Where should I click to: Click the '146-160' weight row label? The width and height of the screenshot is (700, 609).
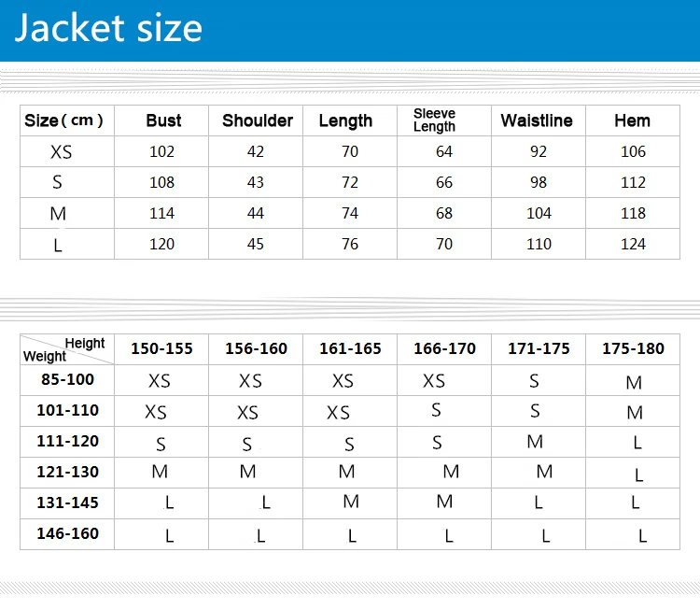67,533
